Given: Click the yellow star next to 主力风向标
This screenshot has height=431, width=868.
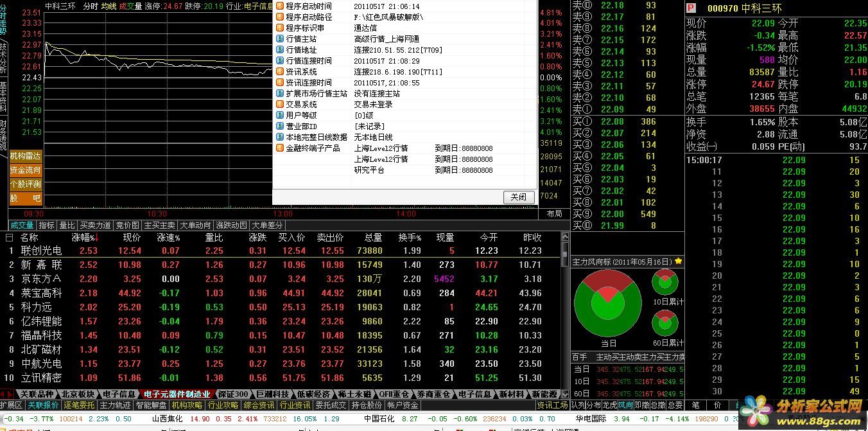Looking at the screenshot, I should pyautogui.click(x=679, y=261).
